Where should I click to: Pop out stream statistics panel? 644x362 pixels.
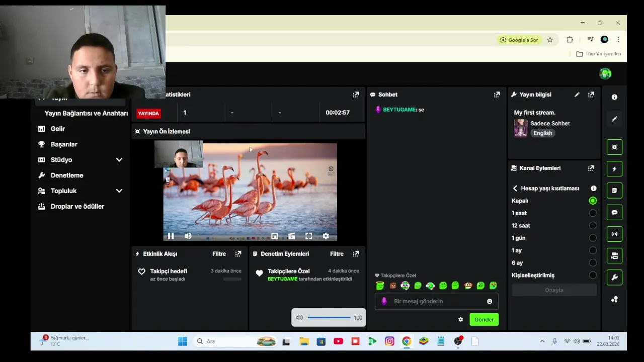(356, 94)
